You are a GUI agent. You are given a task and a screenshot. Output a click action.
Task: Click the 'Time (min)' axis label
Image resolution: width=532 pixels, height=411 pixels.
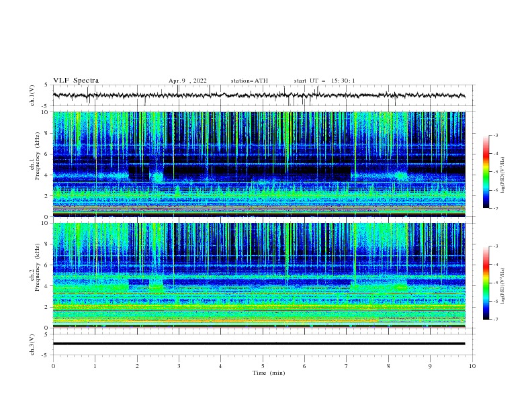pos(269,373)
